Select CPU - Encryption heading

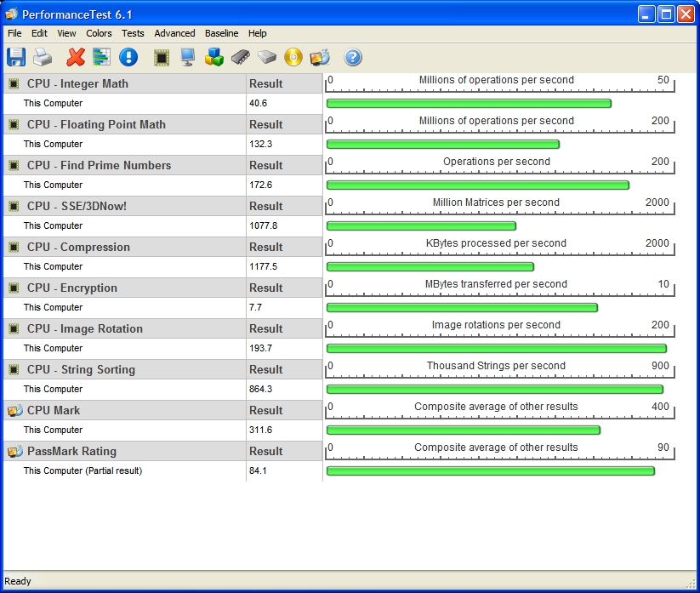point(72,288)
